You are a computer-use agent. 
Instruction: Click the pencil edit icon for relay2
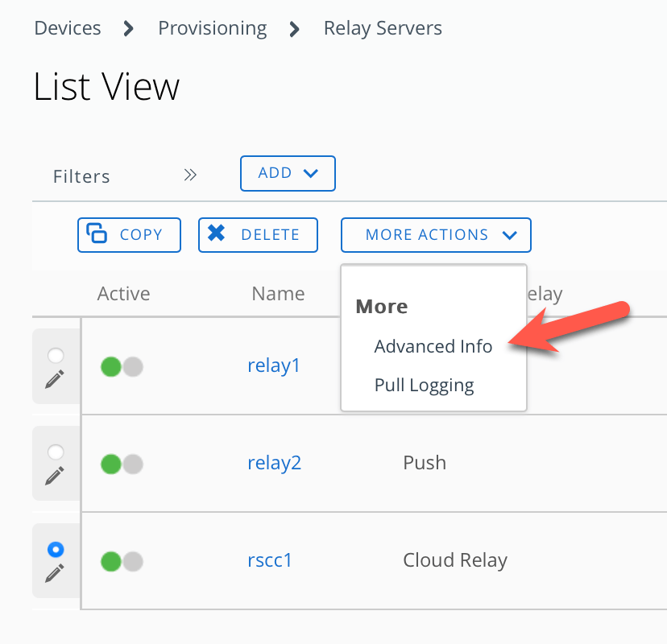pos(55,476)
